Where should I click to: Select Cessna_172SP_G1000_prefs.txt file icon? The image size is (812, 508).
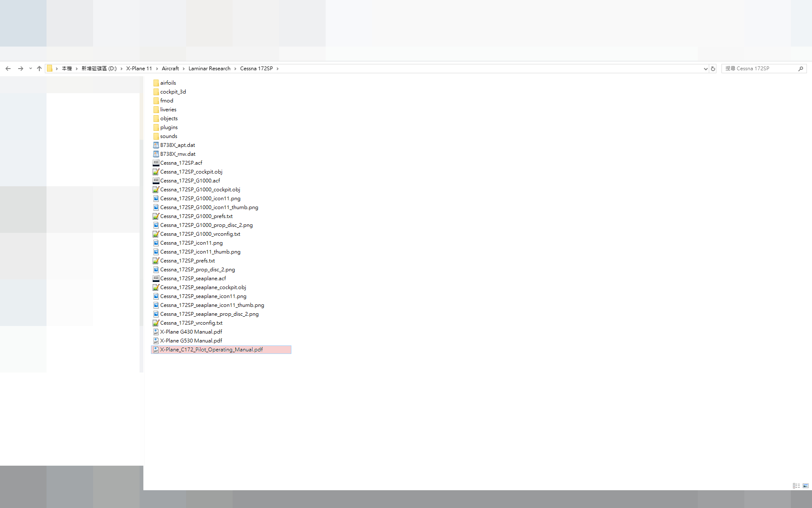pyautogui.click(x=156, y=216)
